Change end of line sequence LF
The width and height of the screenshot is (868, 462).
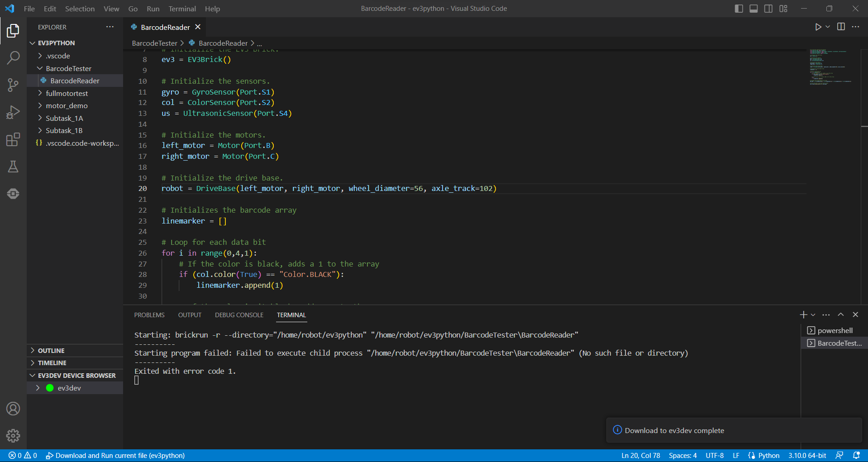pos(736,455)
